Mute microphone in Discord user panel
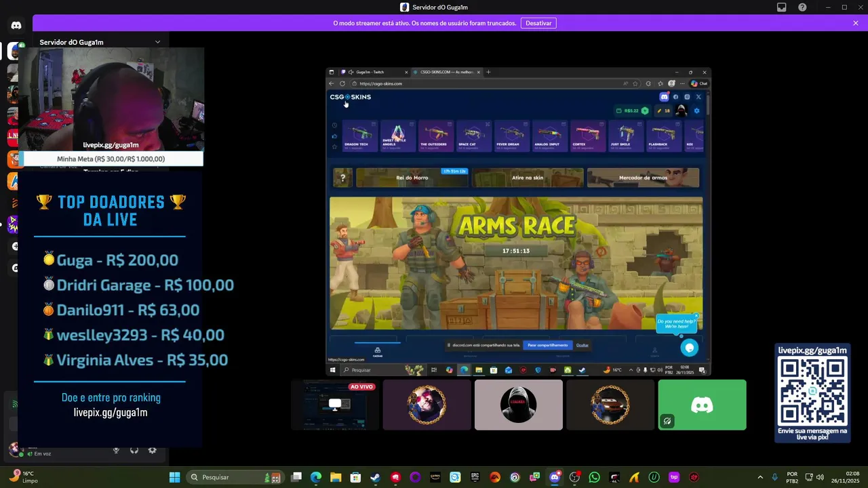The width and height of the screenshot is (868, 488). [116, 450]
